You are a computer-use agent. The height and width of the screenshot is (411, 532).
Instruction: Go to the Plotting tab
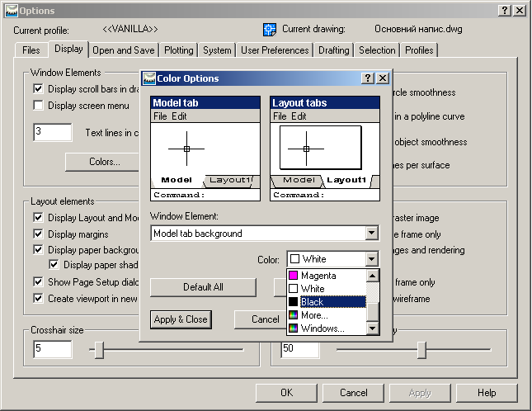point(179,50)
